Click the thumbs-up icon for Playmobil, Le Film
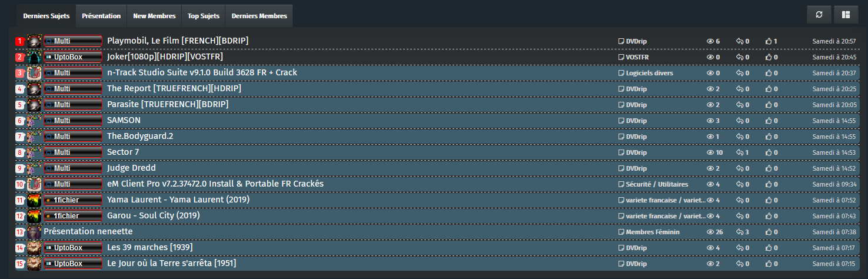The height and width of the screenshot is (279, 868). (768, 41)
